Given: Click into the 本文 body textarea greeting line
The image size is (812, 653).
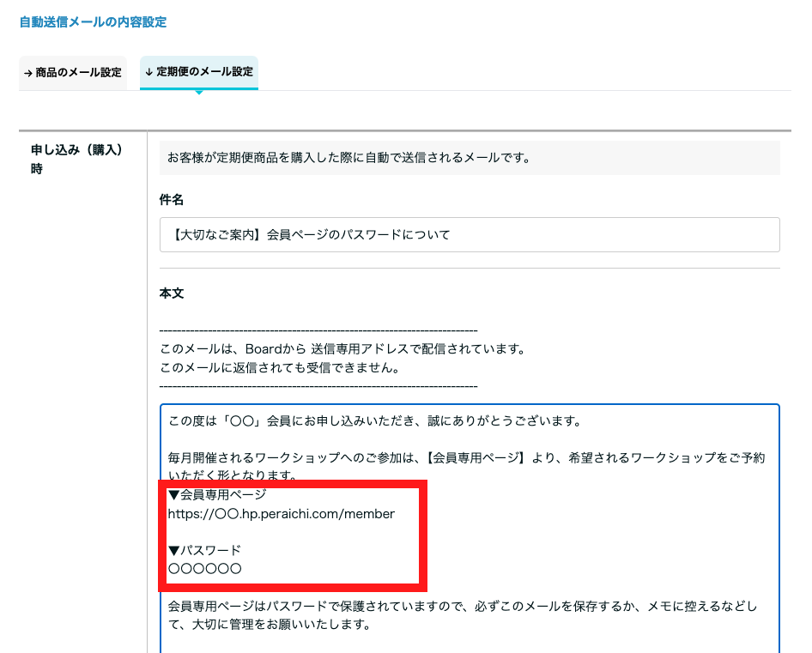Looking at the screenshot, I should 375,421.
